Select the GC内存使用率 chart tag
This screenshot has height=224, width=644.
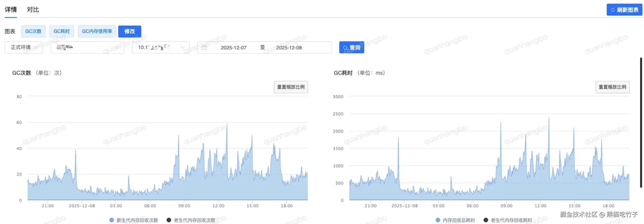[x=97, y=31]
